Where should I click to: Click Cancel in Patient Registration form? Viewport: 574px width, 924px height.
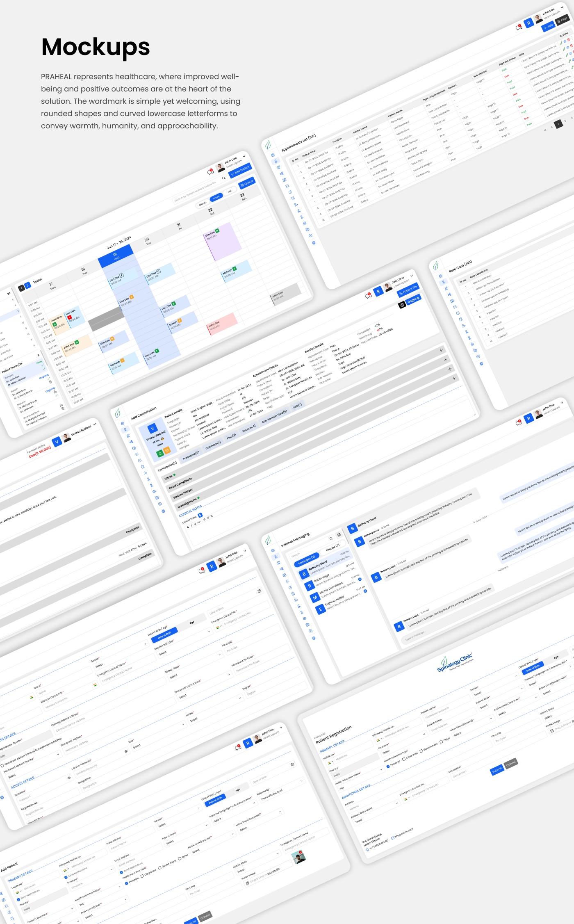(x=511, y=764)
